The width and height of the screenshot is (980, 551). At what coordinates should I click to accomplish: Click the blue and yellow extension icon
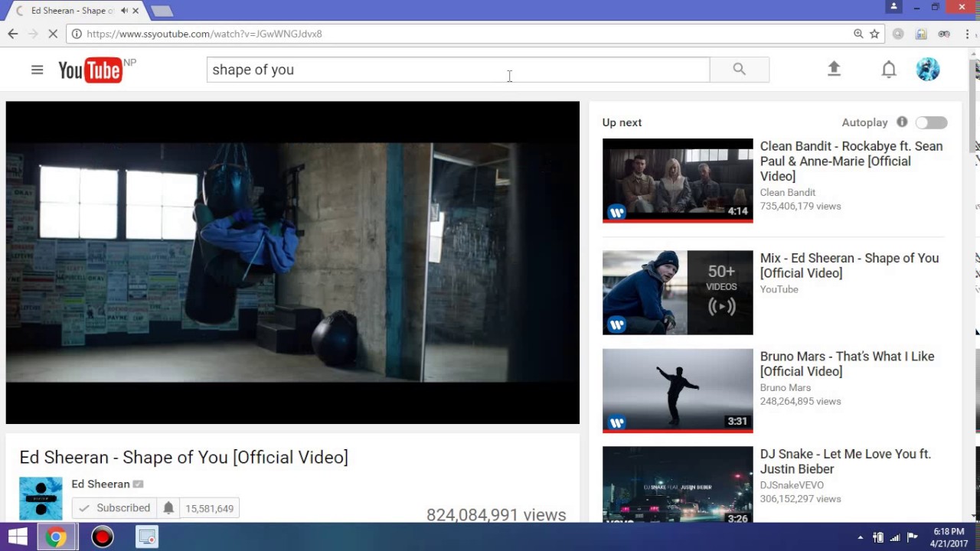[921, 34]
